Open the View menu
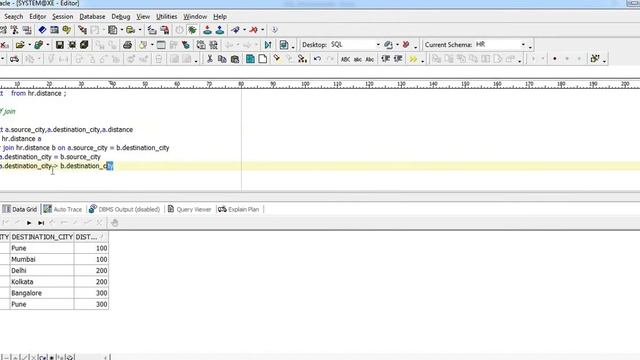The height and width of the screenshot is (360, 640). pos(143,16)
